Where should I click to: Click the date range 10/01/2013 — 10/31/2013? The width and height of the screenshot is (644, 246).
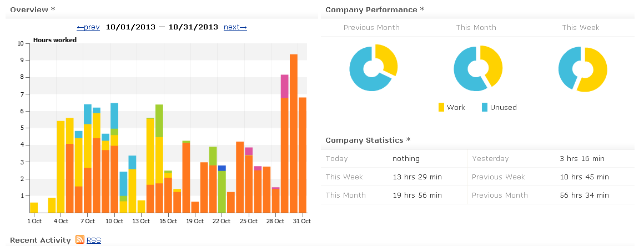point(162,27)
